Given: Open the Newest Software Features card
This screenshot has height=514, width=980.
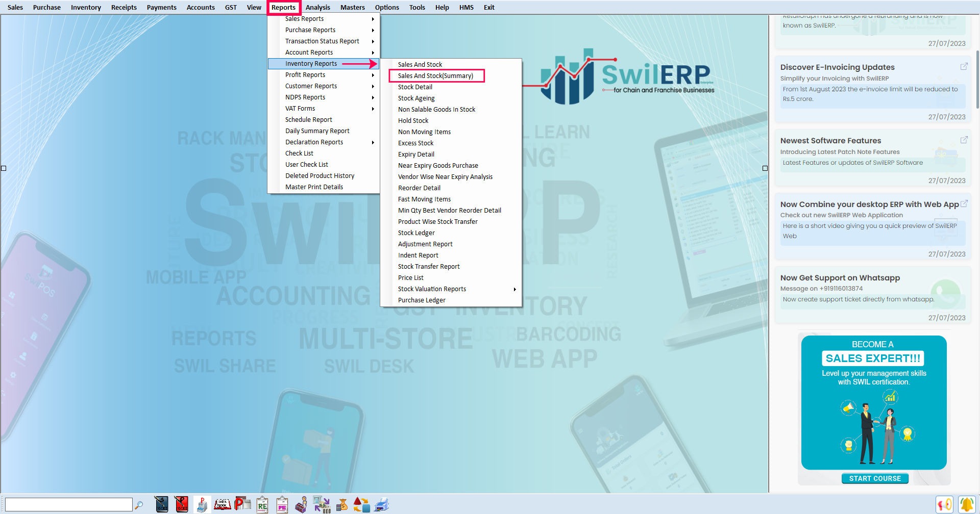Looking at the screenshot, I should tap(872, 158).
